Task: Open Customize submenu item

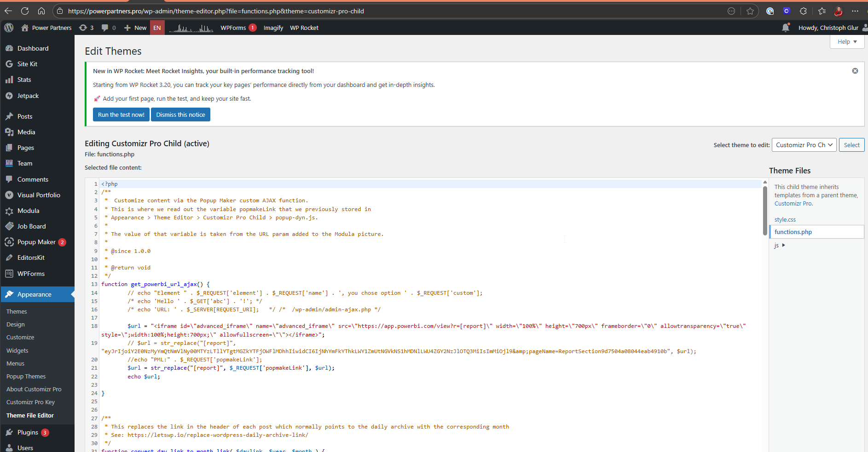Action: click(20, 337)
